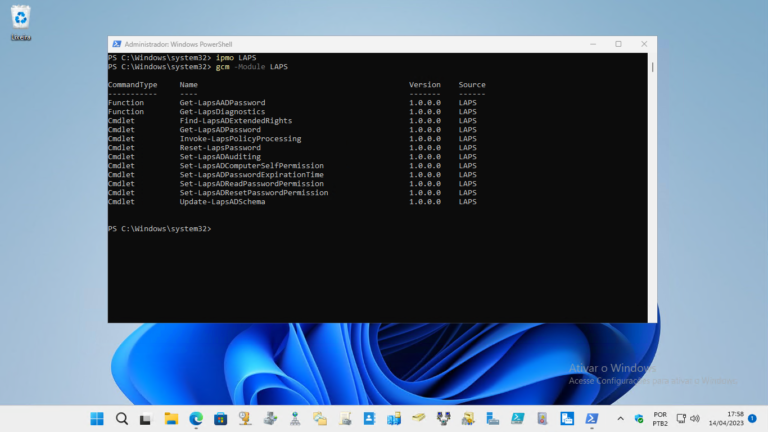The height and width of the screenshot is (432, 768).
Task: Click the 'Set-LapsADAuditing' entry
Action: coord(220,157)
